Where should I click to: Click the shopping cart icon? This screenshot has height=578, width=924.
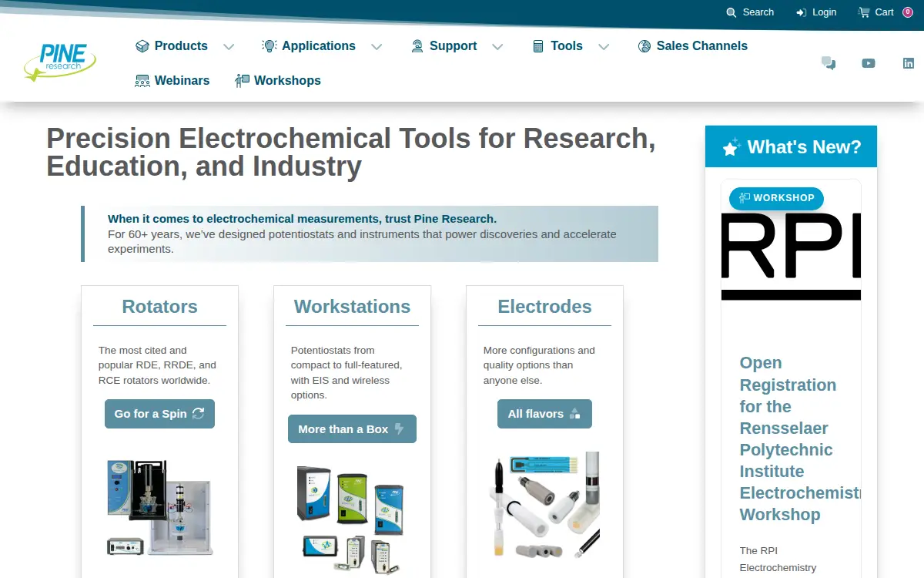pyautogui.click(x=864, y=12)
